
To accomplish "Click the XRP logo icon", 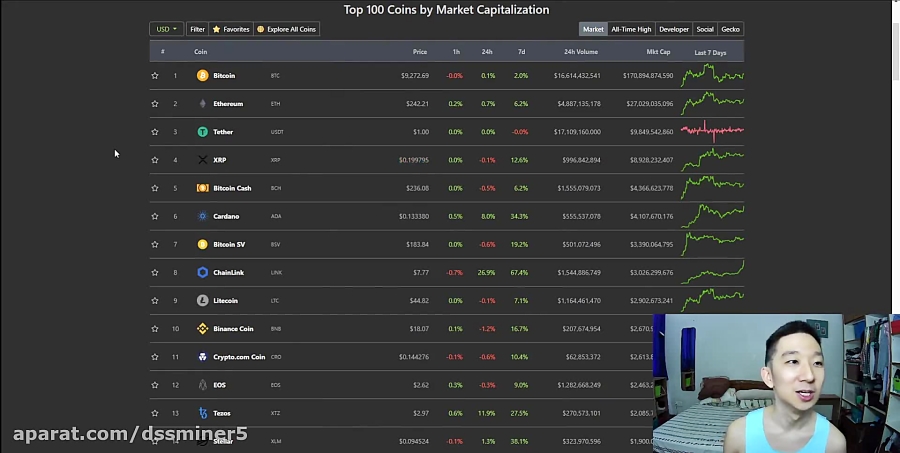I will point(203,160).
